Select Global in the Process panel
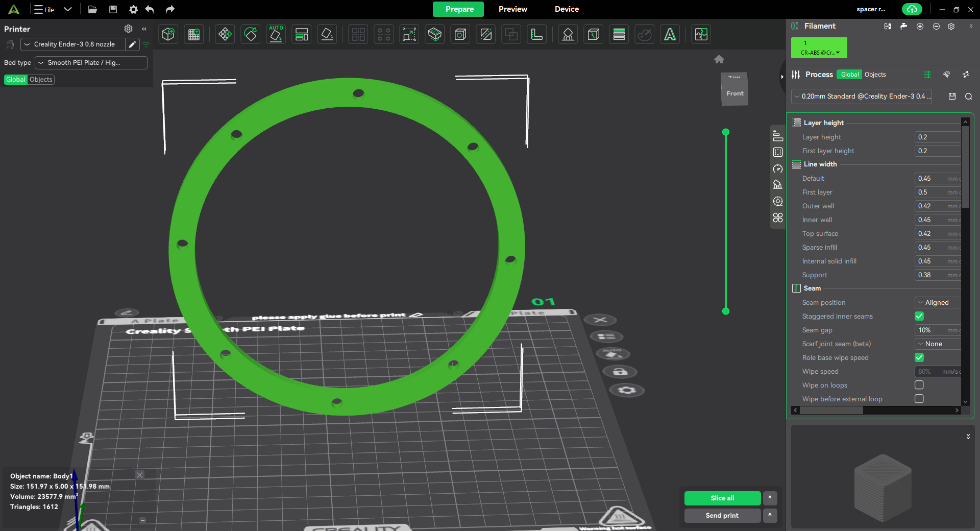The height and width of the screenshot is (531, 980). click(849, 75)
